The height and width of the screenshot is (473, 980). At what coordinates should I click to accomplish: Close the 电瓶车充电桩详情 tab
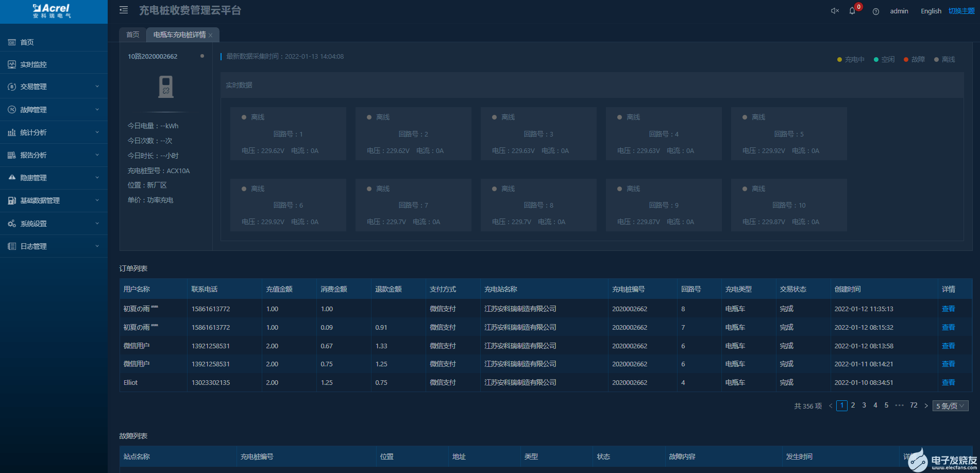tap(211, 35)
